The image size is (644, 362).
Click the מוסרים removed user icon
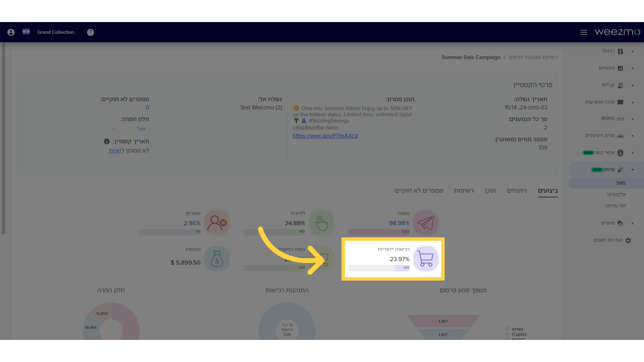(217, 223)
